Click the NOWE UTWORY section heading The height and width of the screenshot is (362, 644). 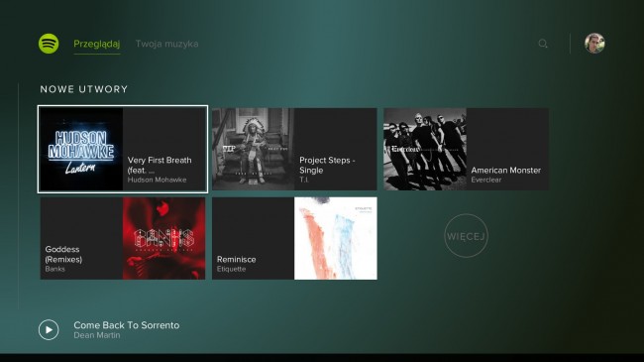(84, 89)
